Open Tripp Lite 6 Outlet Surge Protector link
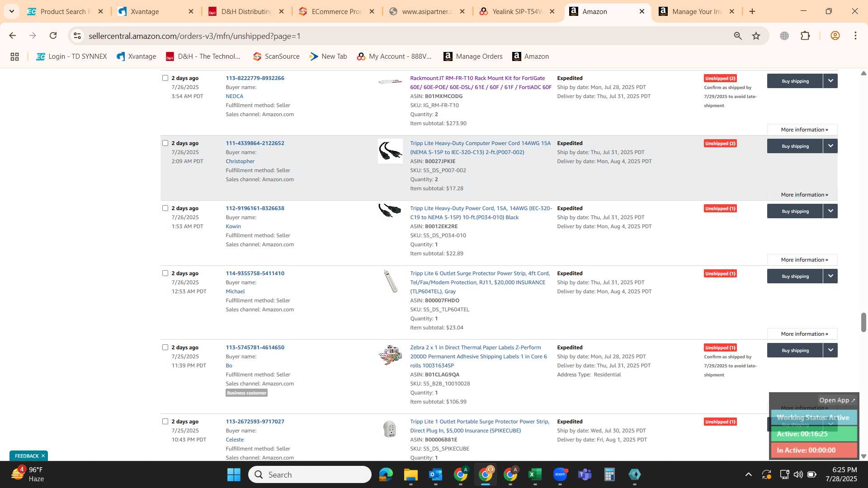Viewport: 868px width, 488px height. (480, 282)
